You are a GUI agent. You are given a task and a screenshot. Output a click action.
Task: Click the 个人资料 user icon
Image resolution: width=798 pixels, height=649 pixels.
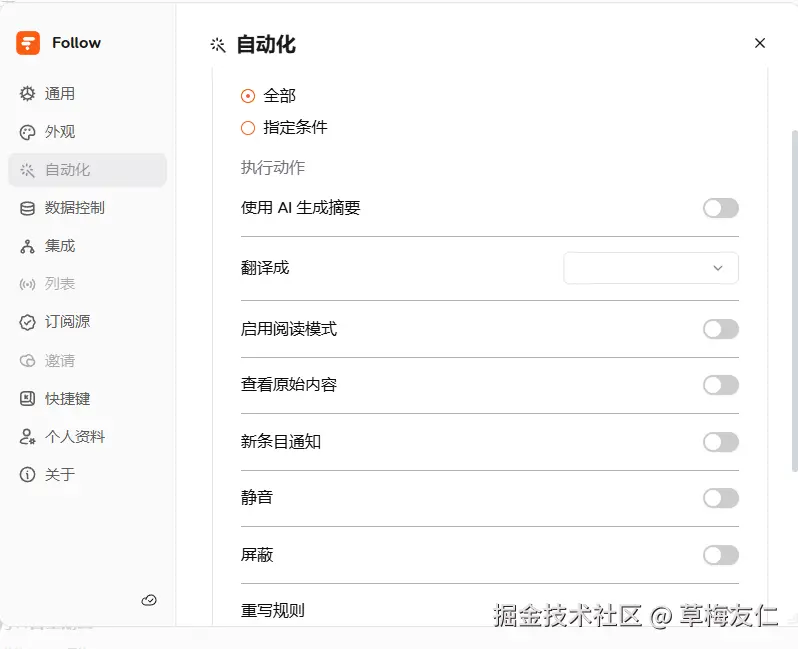coord(27,437)
